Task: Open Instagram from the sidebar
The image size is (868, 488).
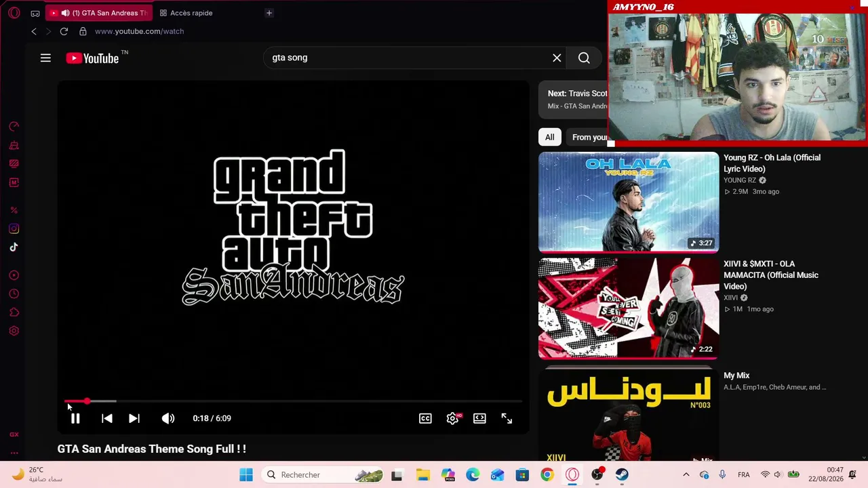Action: click(14, 229)
